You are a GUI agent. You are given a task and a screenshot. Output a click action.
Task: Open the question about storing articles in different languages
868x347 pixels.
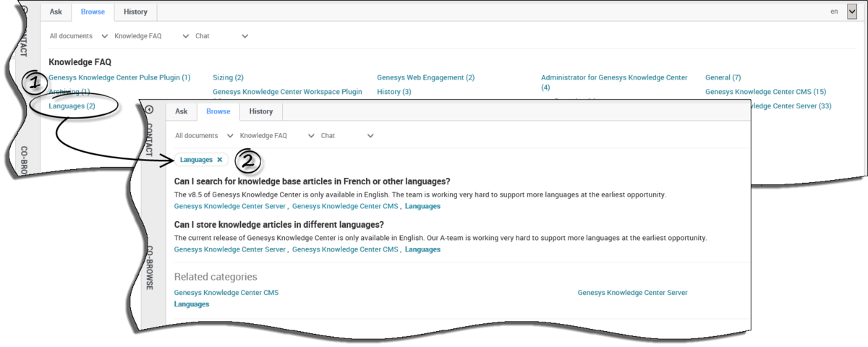[278, 225]
